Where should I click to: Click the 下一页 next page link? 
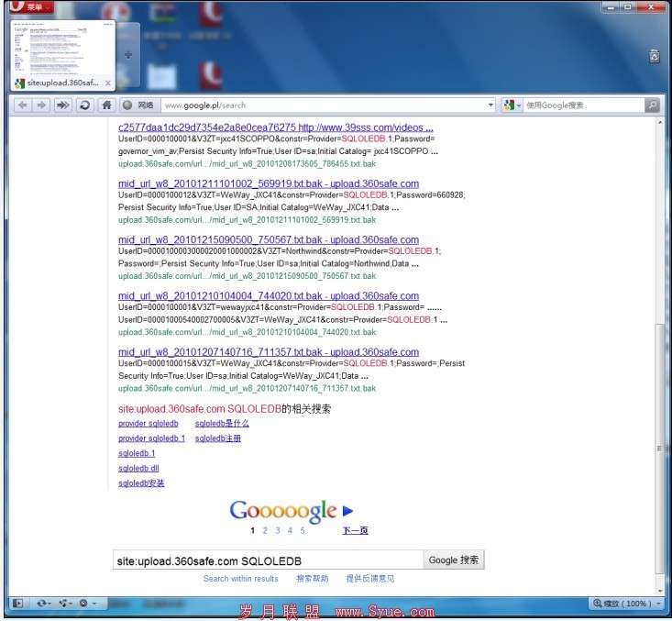pos(355,530)
